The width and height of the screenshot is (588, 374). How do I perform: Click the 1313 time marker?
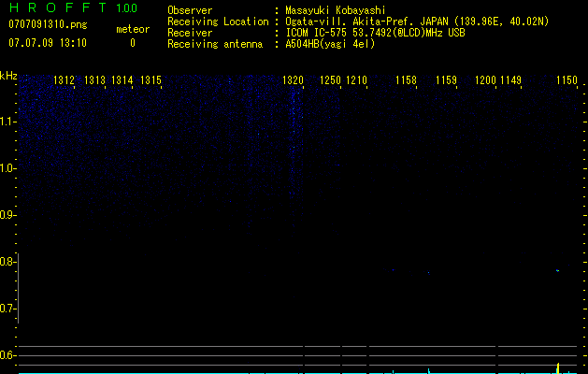click(x=94, y=80)
